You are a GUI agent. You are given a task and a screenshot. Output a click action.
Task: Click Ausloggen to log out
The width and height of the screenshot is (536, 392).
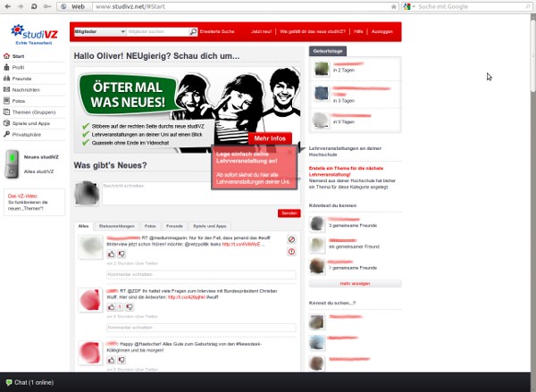pyautogui.click(x=382, y=31)
